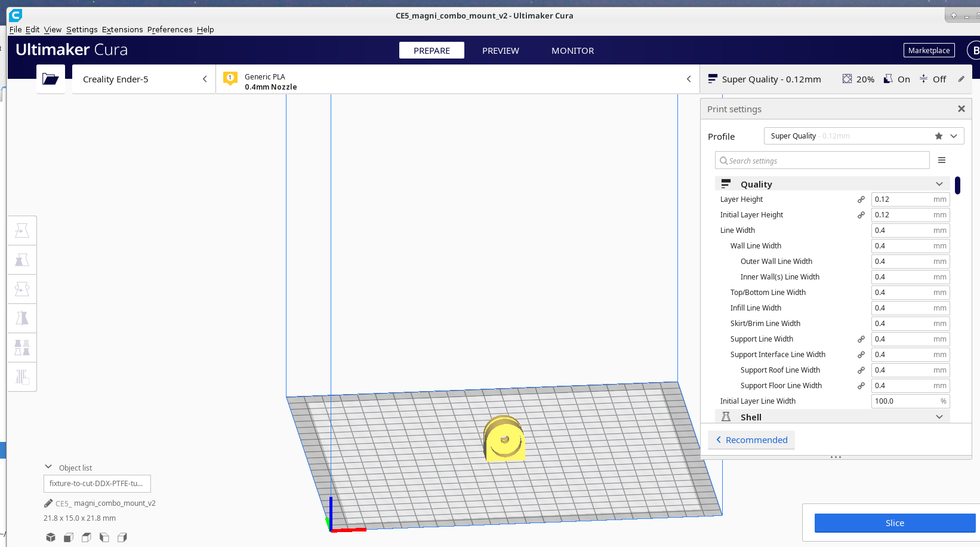This screenshot has width=980, height=547.
Task: Click the adhesion Off icon in summary bar
Action: (923, 79)
